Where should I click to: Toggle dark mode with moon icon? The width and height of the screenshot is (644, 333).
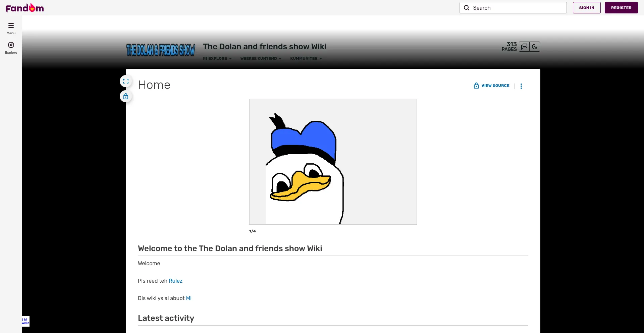535,47
